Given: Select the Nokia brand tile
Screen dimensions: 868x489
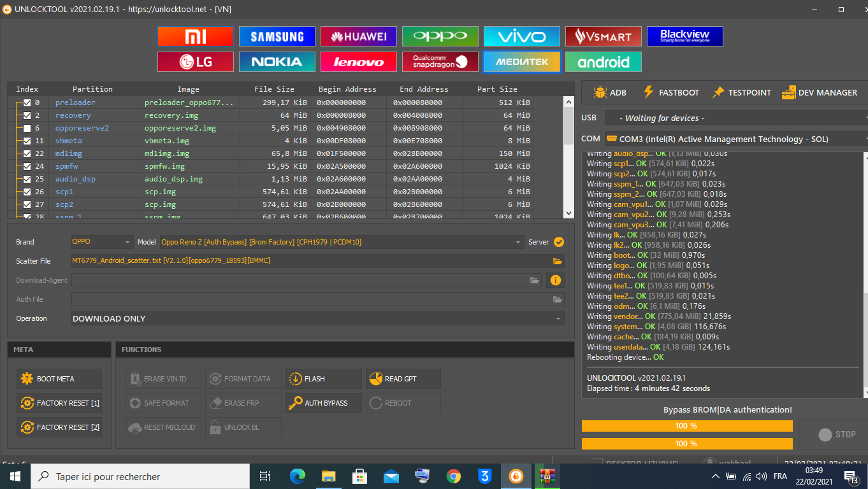Looking at the screenshot, I should [277, 62].
